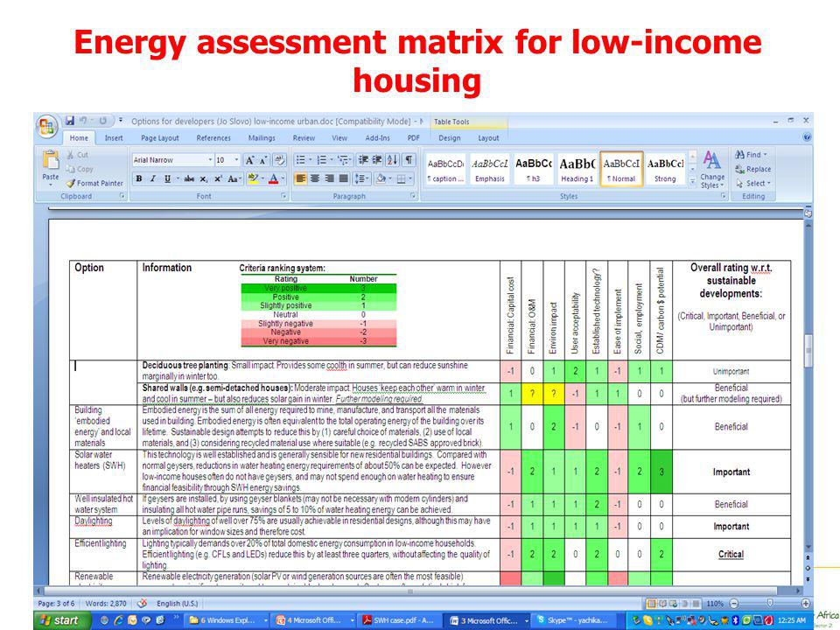Open Arial Narrow font name dropdown

coord(210,160)
